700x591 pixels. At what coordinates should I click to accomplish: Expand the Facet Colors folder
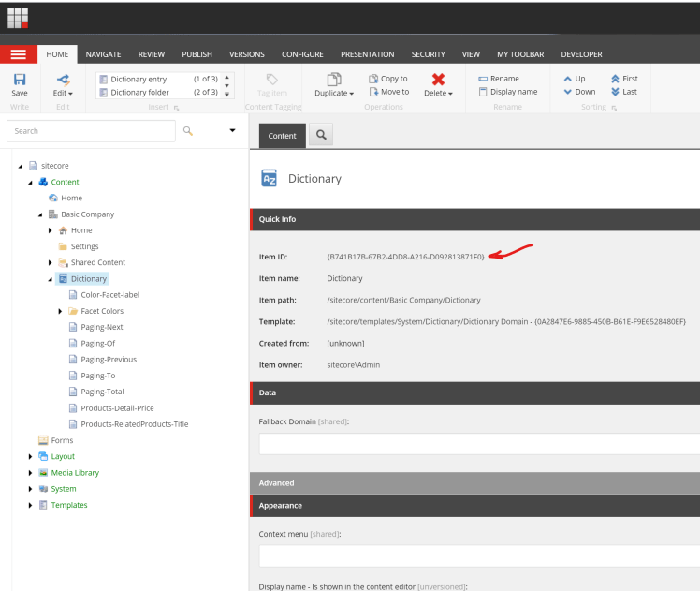[61, 311]
